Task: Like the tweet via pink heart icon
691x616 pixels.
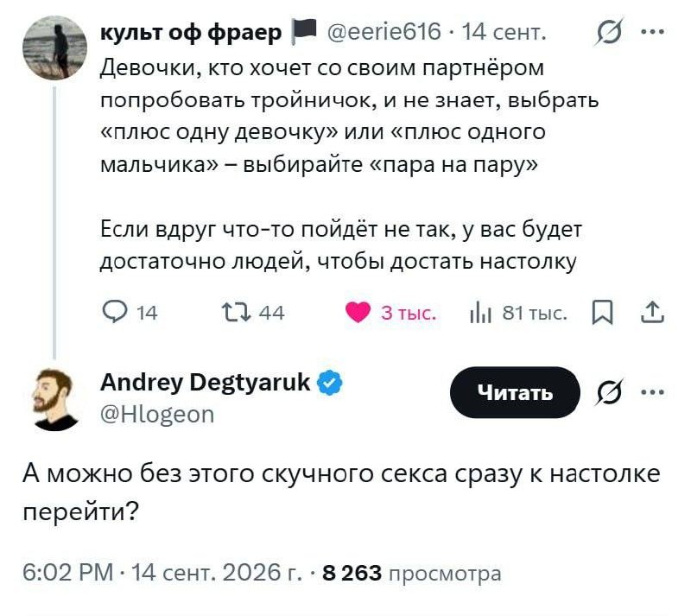Action: [x=358, y=312]
